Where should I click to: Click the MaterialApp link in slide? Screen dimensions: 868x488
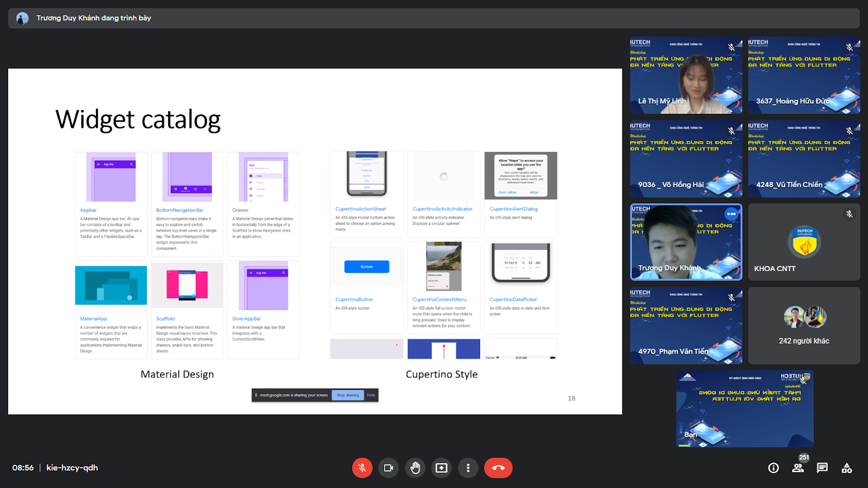[x=94, y=319]
